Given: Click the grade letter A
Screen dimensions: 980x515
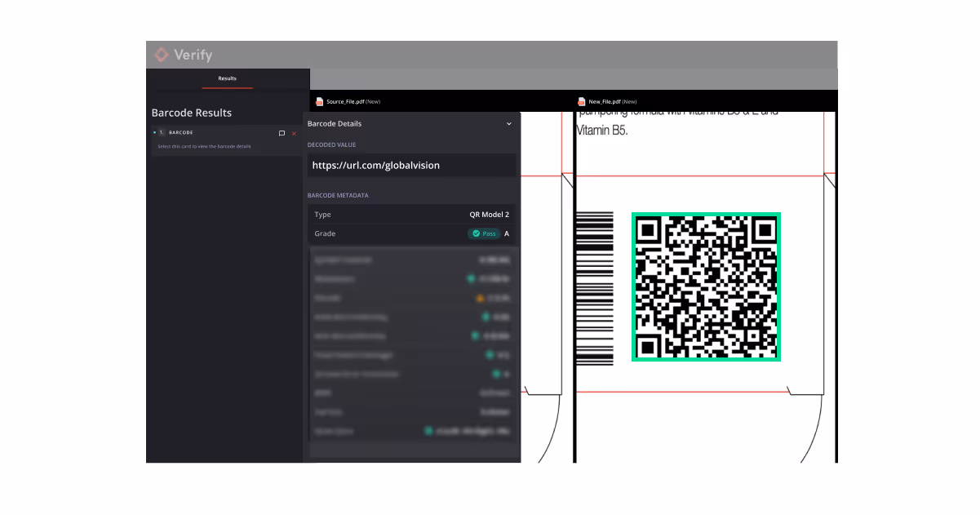Looking at the screenshot, I should pyautogui.click(x=507, y=233).
